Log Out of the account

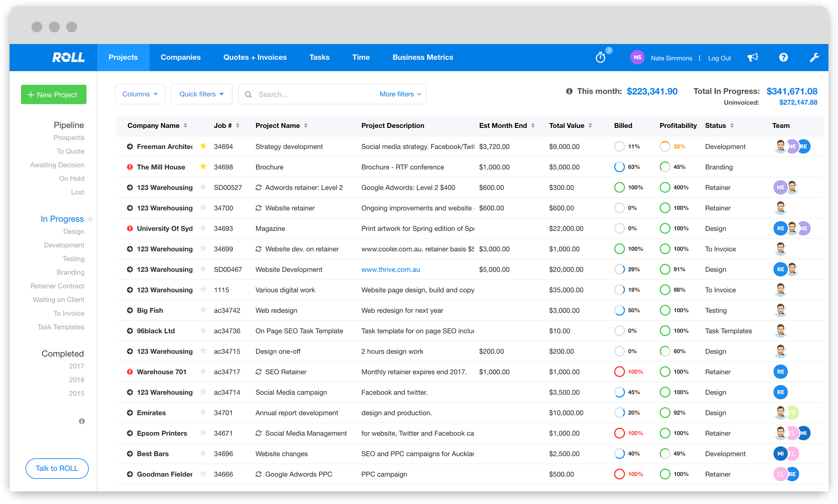719,58
